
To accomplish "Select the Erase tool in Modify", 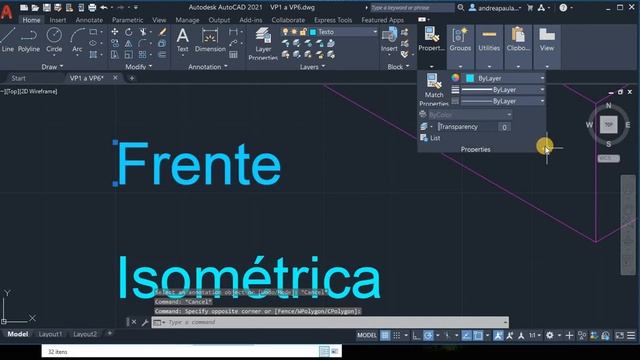I will (x=162, y=32).
